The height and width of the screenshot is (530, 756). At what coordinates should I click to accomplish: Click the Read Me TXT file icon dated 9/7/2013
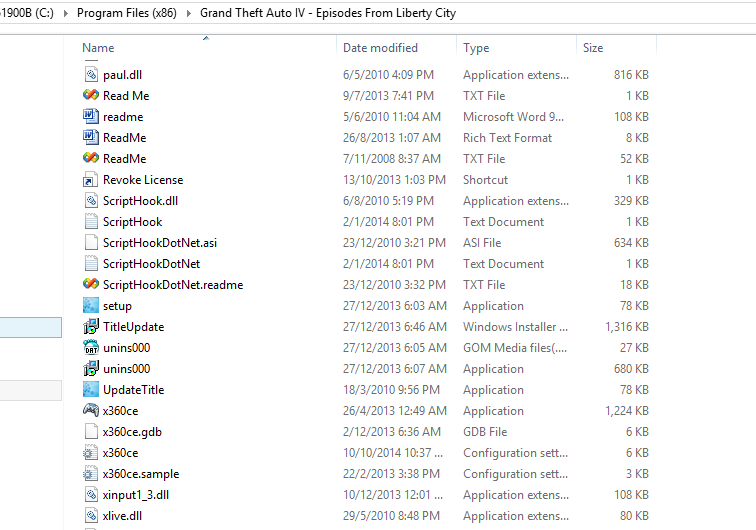(x=91, y=95)
